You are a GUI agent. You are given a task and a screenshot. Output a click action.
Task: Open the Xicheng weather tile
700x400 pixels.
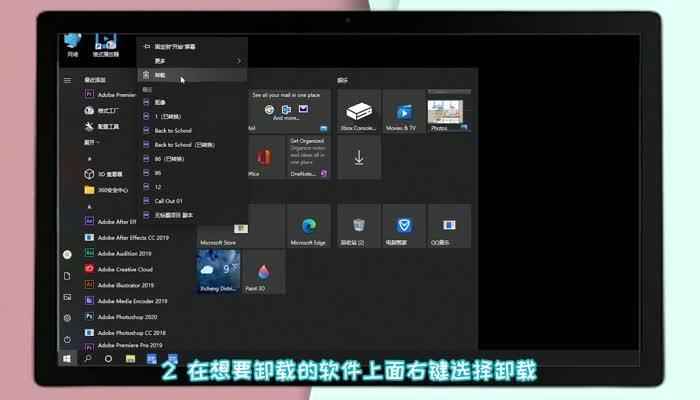218,271
